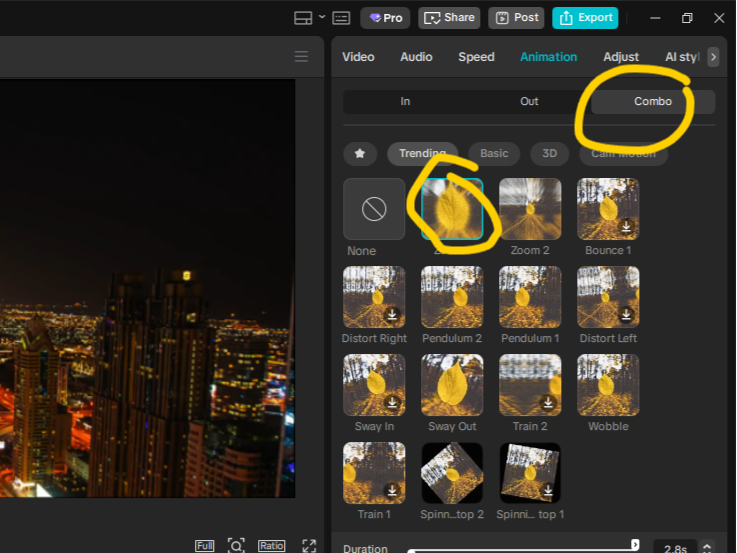Enter fullscreen preview with expand icon
Screen dimensions: 737x553
point(309,545)
